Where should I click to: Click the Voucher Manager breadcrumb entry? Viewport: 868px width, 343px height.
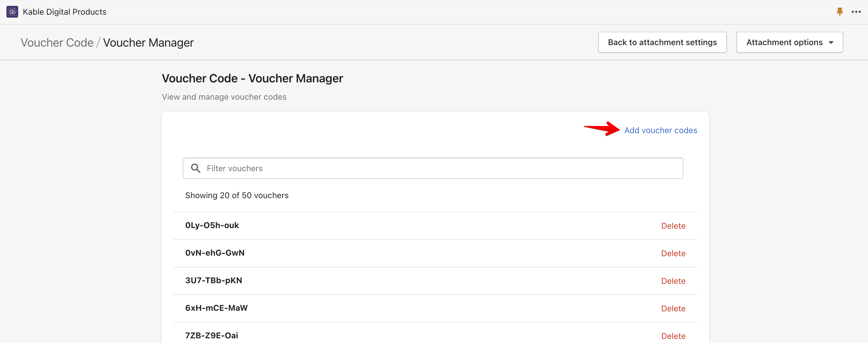pyautogui.click(x=149, y=43)
